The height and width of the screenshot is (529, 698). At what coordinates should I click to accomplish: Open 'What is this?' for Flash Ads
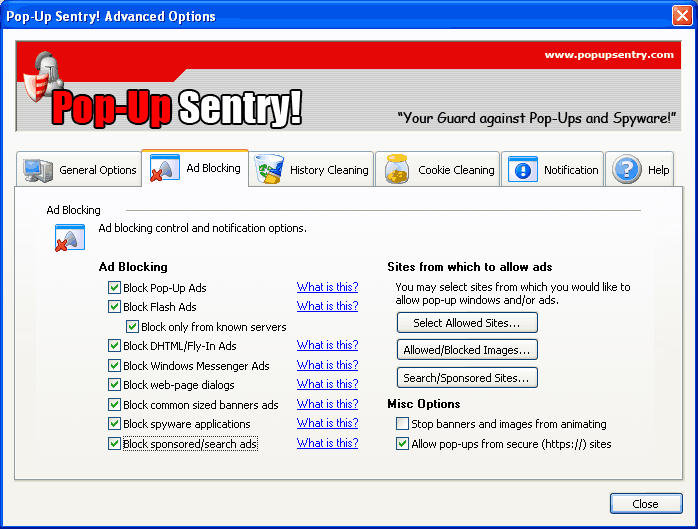(328, 306)
